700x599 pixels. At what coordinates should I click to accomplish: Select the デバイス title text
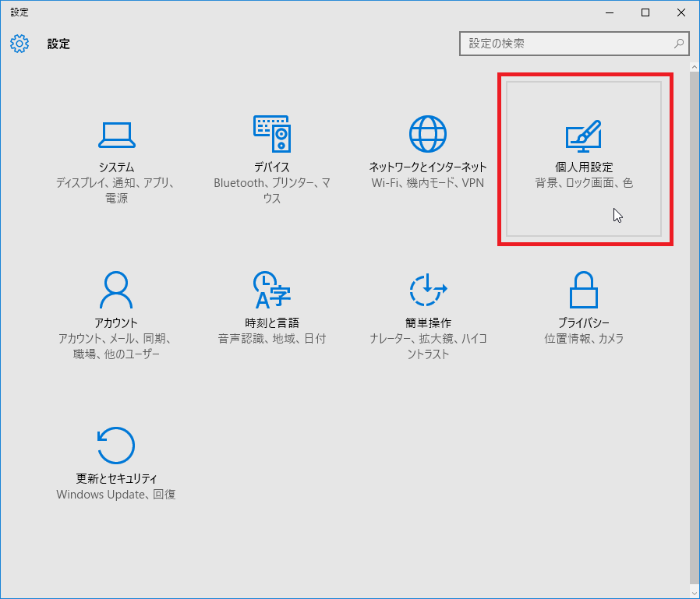(x=272, y=167)
